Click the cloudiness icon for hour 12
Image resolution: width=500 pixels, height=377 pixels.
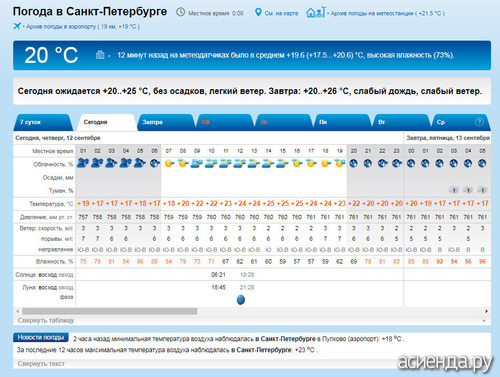coord(240,163)
